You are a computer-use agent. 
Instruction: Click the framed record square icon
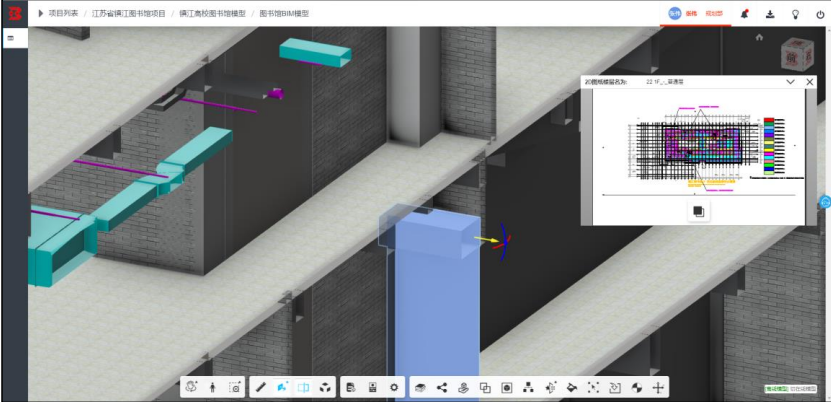pyautogui.click(x=507, y=388)
